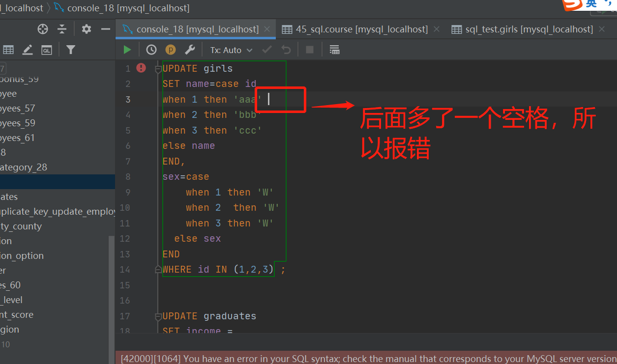Click the Rollback undo arrow icon

pos(286,50)
